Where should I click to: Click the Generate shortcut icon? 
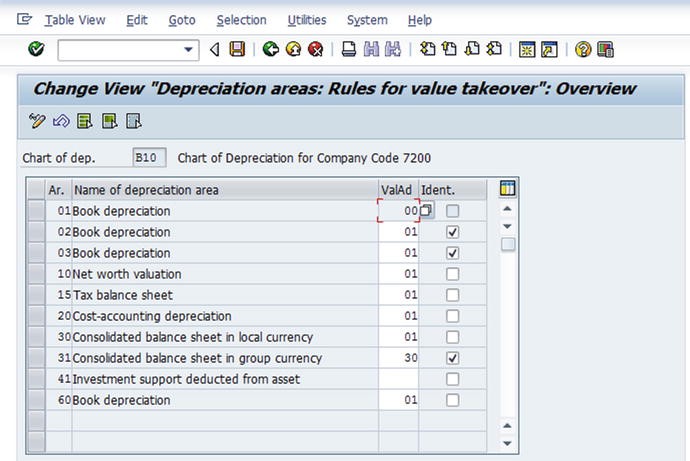point(549,49)
